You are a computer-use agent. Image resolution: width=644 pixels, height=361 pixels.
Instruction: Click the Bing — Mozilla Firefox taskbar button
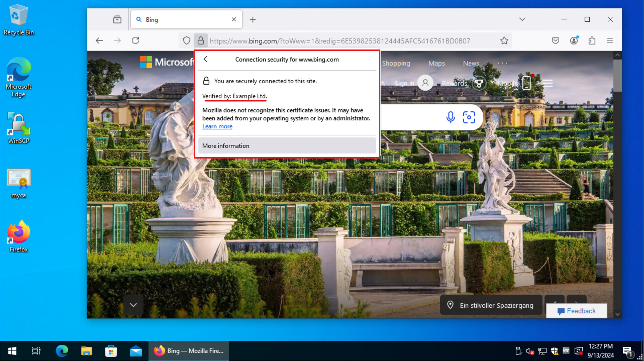pos(188,351)
